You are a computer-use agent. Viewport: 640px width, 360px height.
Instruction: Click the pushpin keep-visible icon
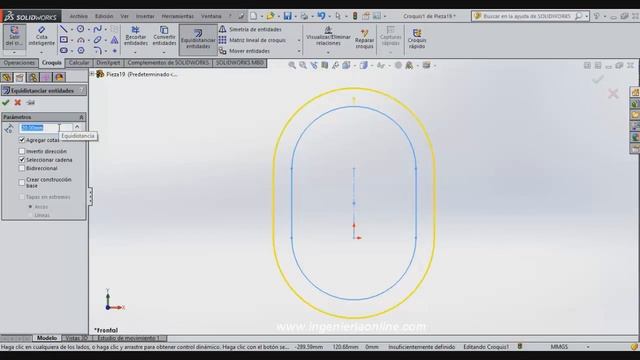[x=31, y=103]
